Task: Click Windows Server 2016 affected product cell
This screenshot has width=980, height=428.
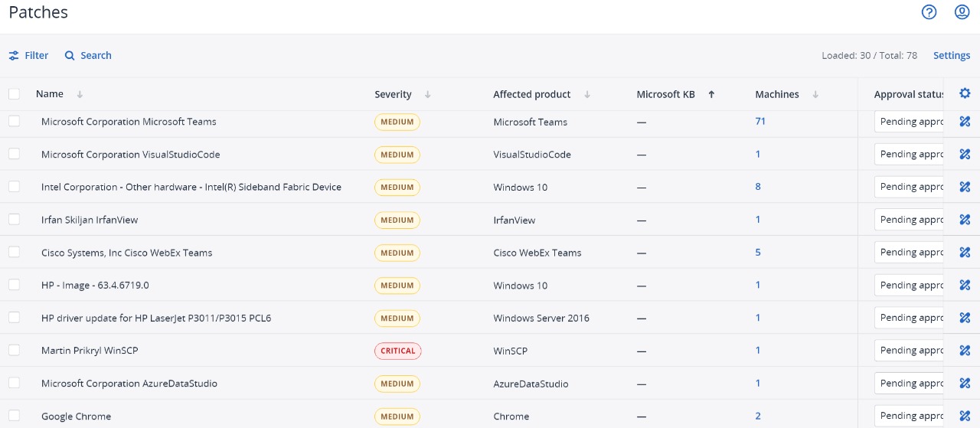Action: 541,318
